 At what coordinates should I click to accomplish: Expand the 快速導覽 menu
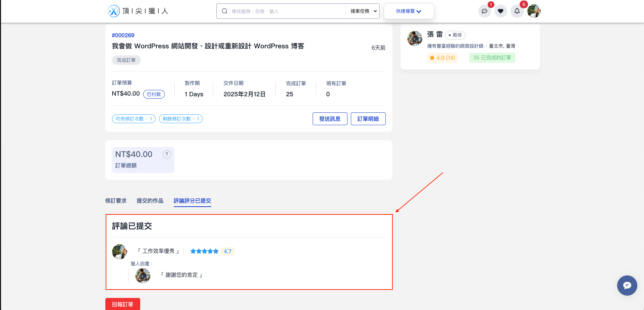(x=409, y=11)
